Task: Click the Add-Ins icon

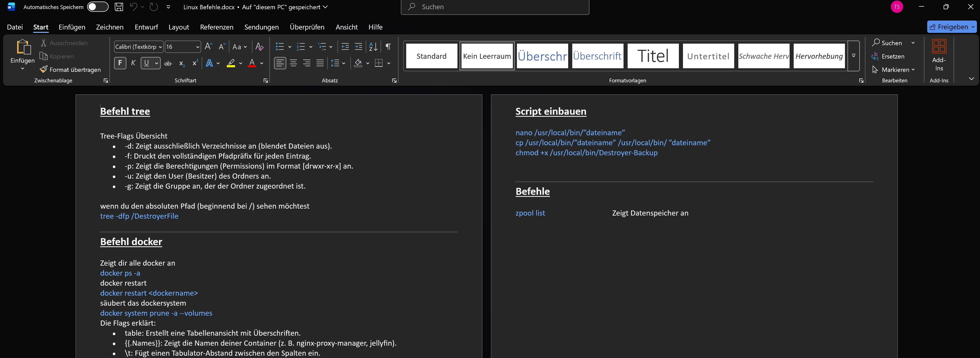Action: pyautogui.click(x=939, y=46)
